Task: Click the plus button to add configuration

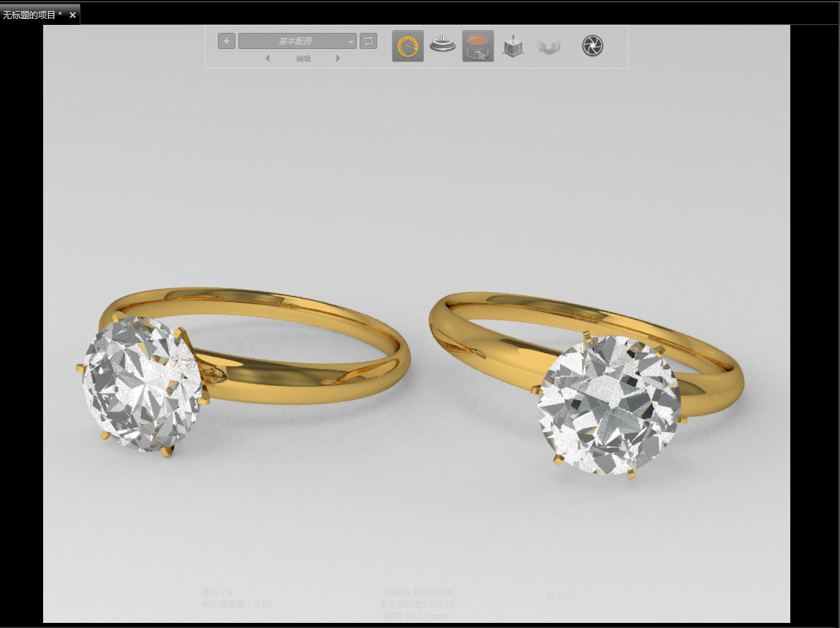Action: (x=227, y=42)
